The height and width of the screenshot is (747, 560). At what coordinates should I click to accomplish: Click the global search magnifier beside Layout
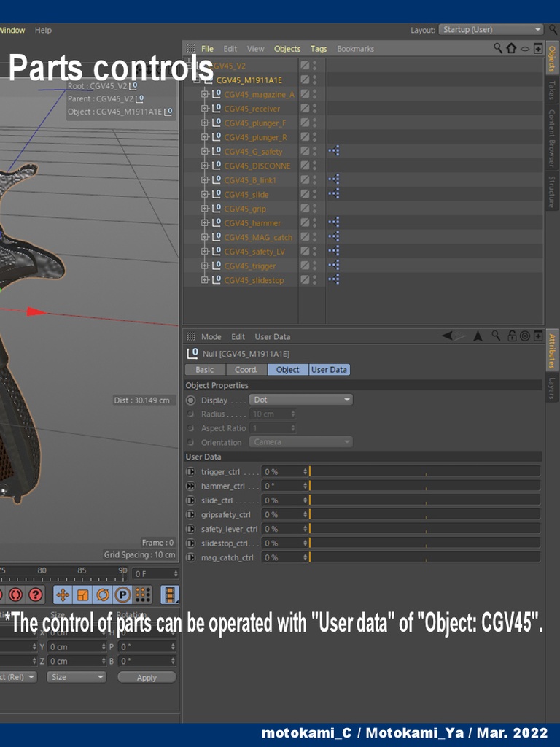553,29
